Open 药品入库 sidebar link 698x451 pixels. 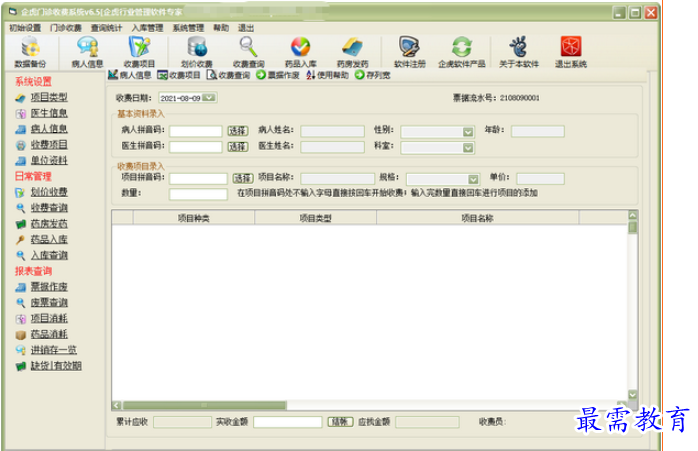point(49,240)
